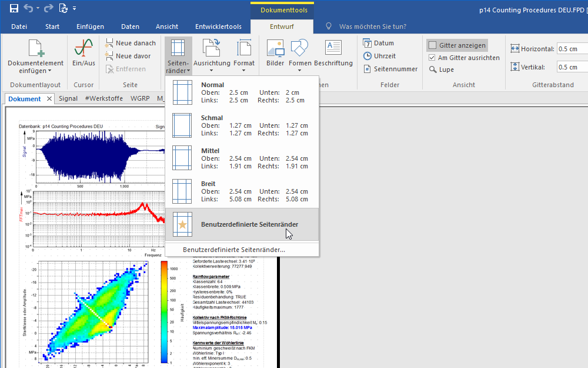Open the Datei menu

[x=19, y=26]
